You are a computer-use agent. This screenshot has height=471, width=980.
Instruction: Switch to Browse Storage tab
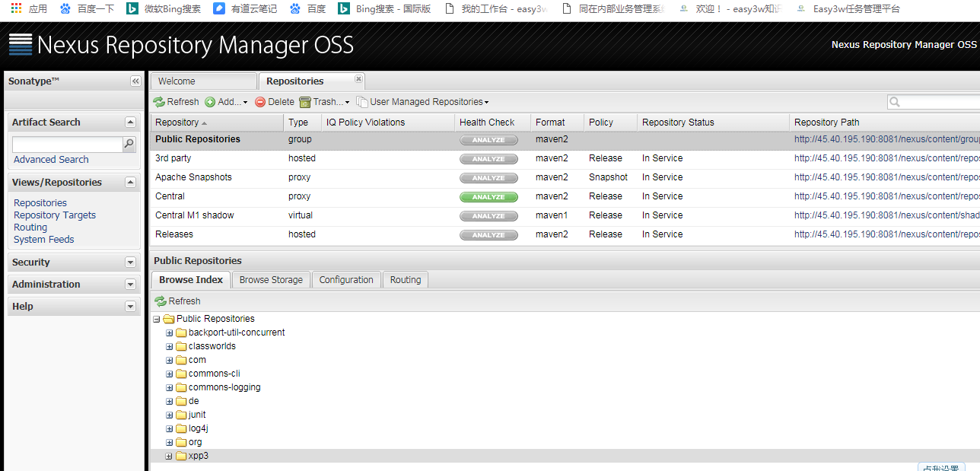271,280
